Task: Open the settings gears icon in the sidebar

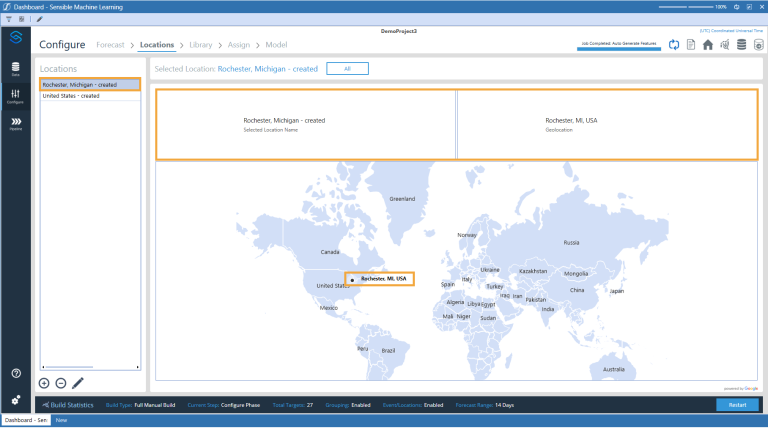Action: (x=16, y=399)
